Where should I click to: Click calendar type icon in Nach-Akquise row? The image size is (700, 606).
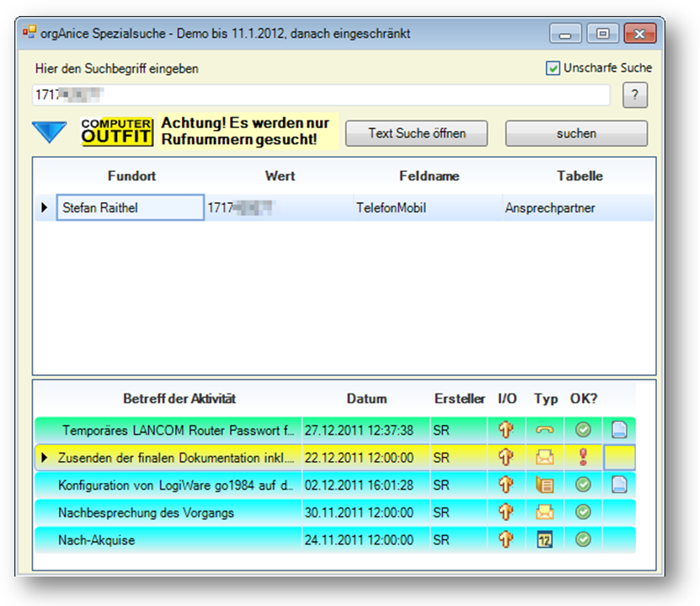click(x=545, y=540)
